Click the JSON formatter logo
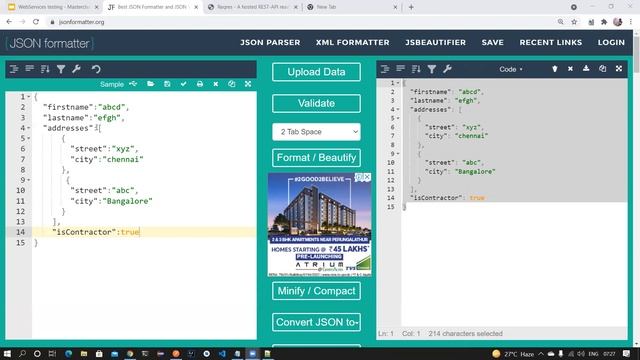Screen dimensions: 640x360 tap(50, 43)
